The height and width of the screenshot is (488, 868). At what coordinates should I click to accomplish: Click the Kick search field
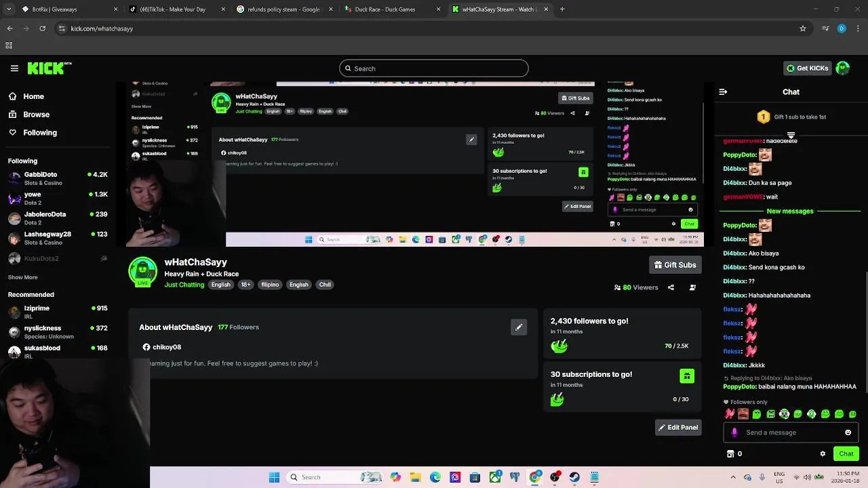pyautogui.click(x=433, y=68)
